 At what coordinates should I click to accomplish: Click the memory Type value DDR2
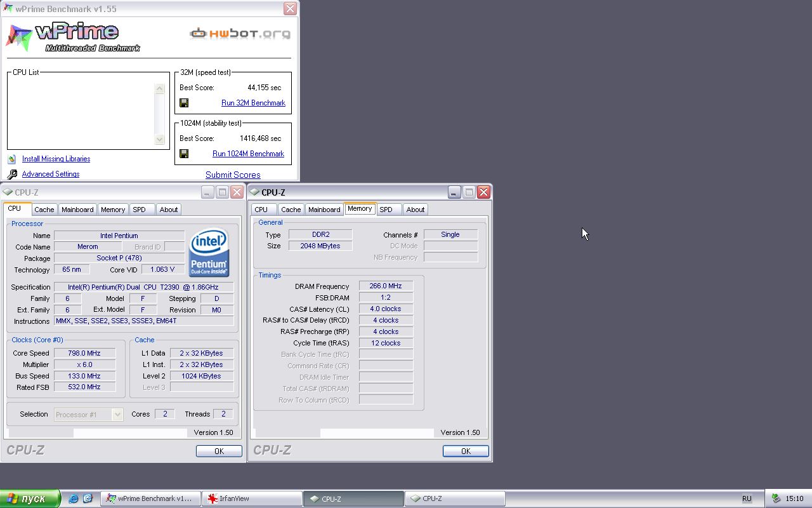[320, 234]
